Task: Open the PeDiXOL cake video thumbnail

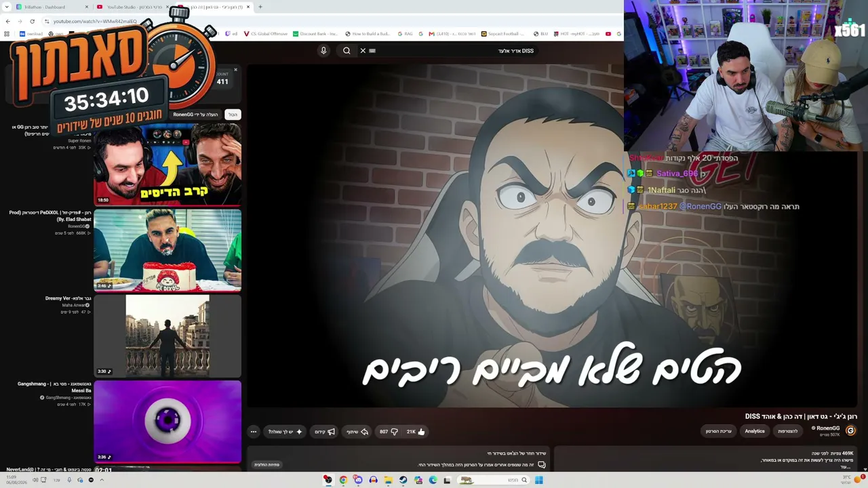Action: (x=167, y=250)
